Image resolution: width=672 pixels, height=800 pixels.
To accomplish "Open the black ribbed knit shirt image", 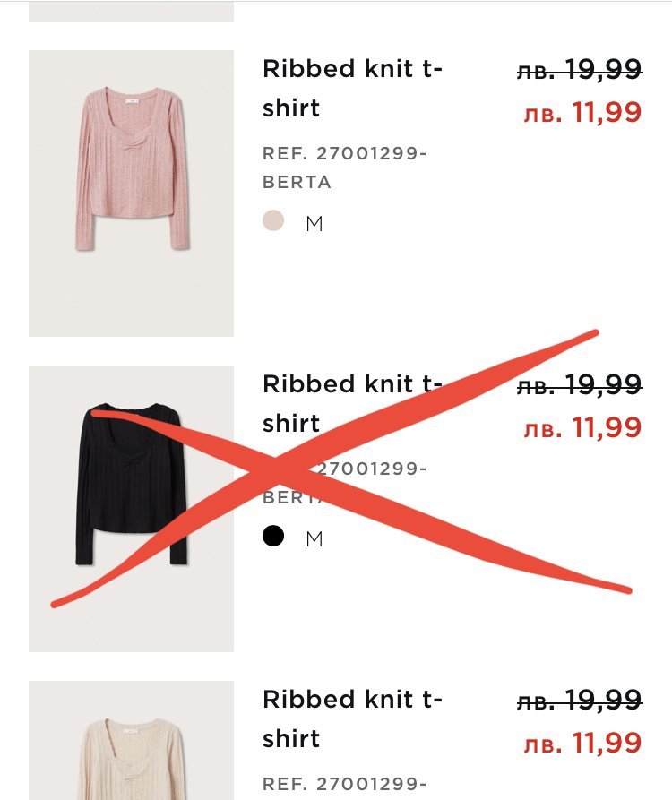I will [131, 508].
